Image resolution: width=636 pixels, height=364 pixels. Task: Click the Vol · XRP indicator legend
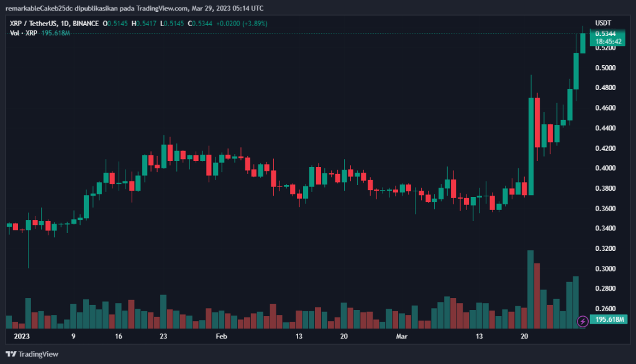(25, 33)
